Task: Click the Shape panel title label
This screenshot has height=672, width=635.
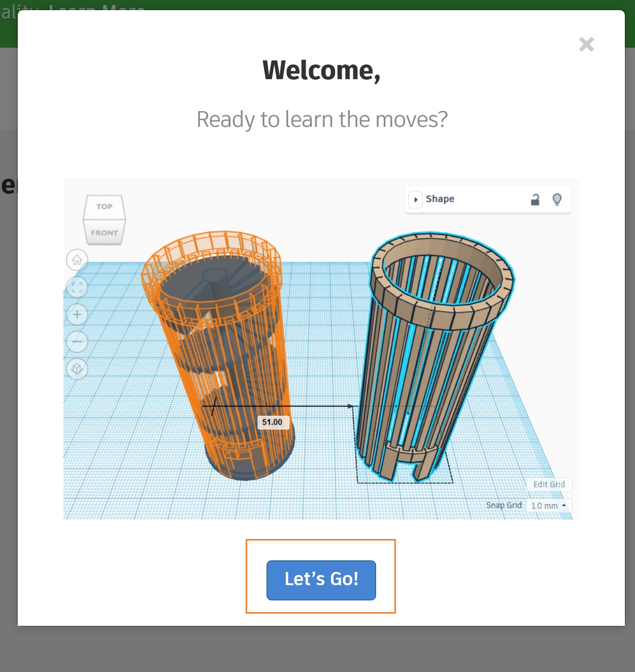Action: [x=440, y=199]
